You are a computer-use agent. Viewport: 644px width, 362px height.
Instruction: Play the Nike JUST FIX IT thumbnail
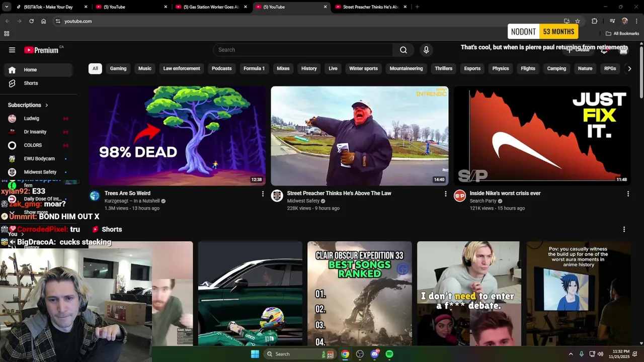pos(542,136)
